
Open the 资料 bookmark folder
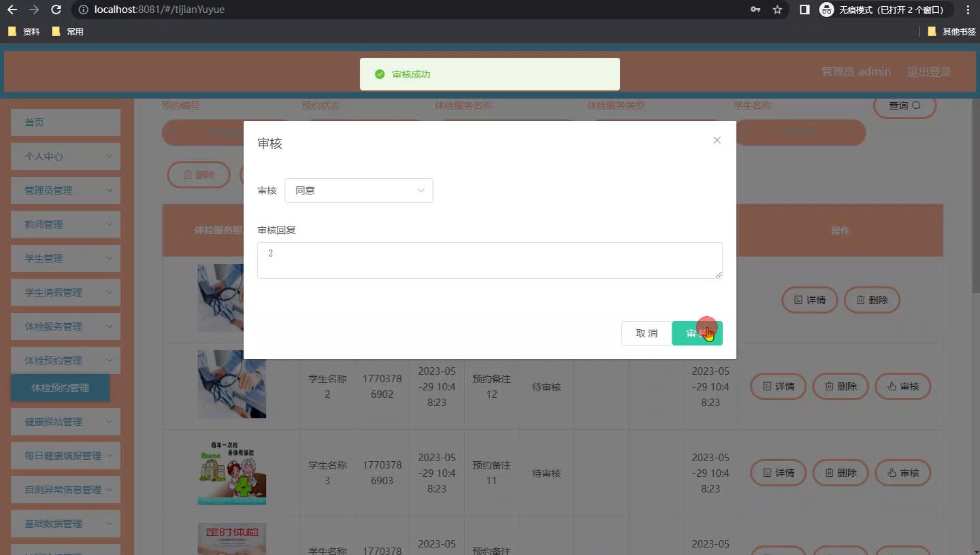(24, 31)
